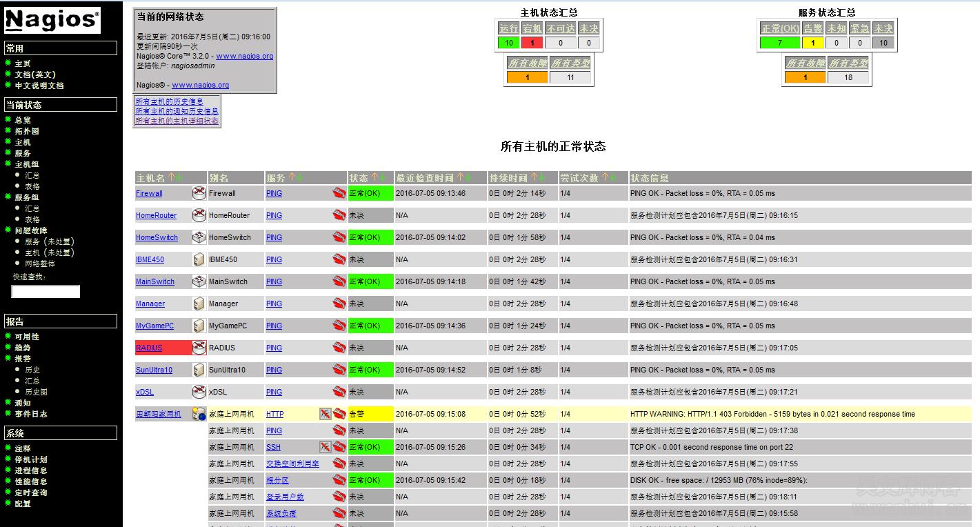
Task: Click the 所有主机的历史信息 link
Action: pos(170,101)
